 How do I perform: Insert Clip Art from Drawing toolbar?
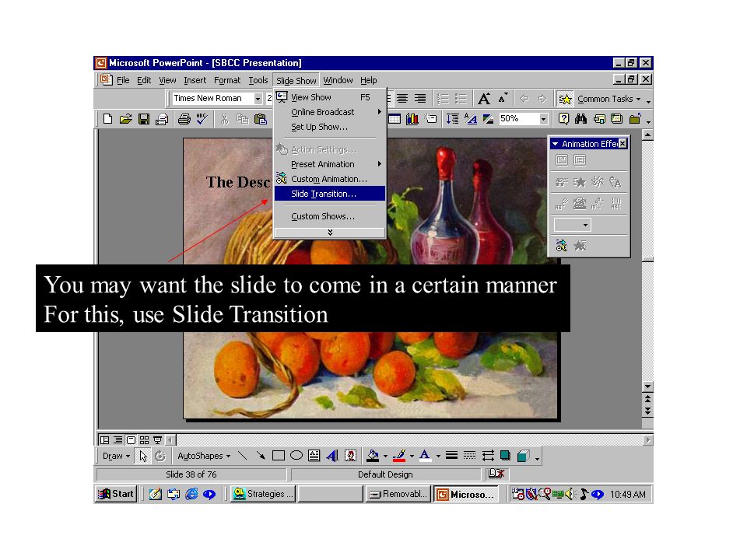(350, 457)
